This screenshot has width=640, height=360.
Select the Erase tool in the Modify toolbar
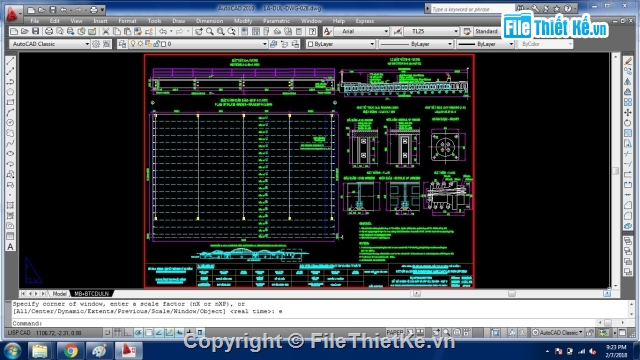628,61
